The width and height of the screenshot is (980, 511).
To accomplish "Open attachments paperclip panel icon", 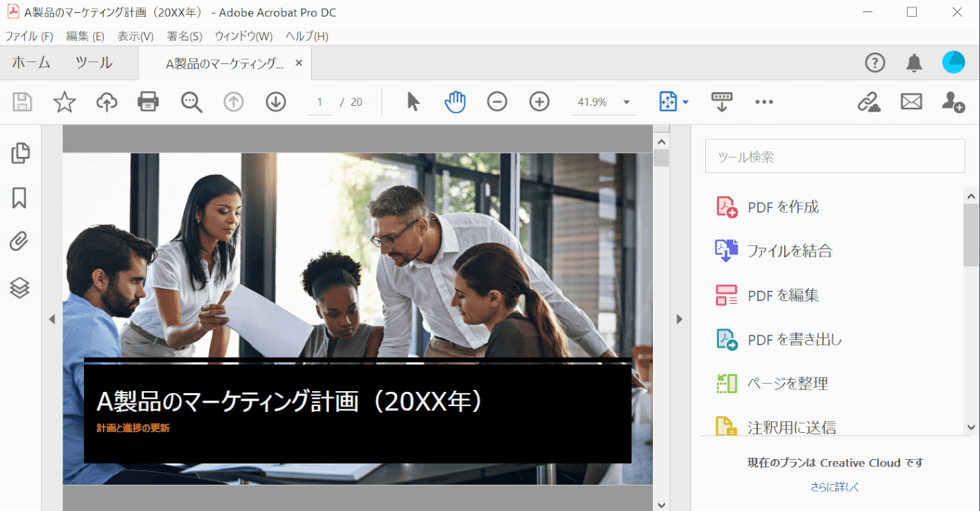I will pyautogui.click(x=20, y=242).
